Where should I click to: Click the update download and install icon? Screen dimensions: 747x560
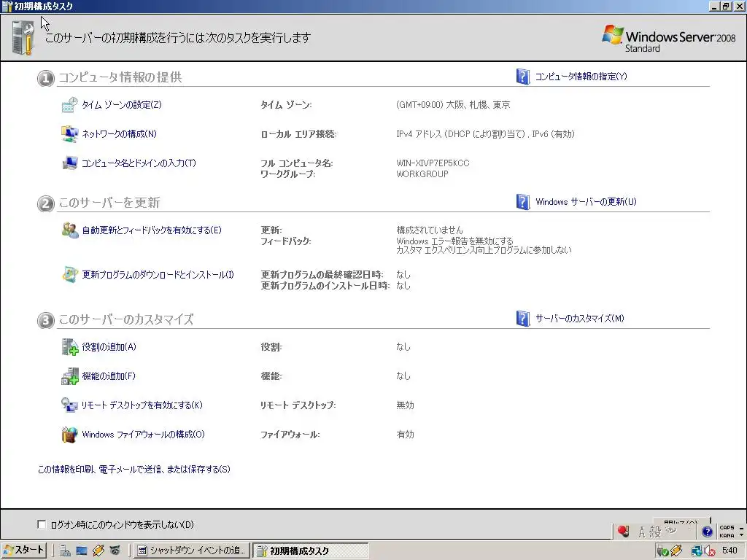click(70, 275)
